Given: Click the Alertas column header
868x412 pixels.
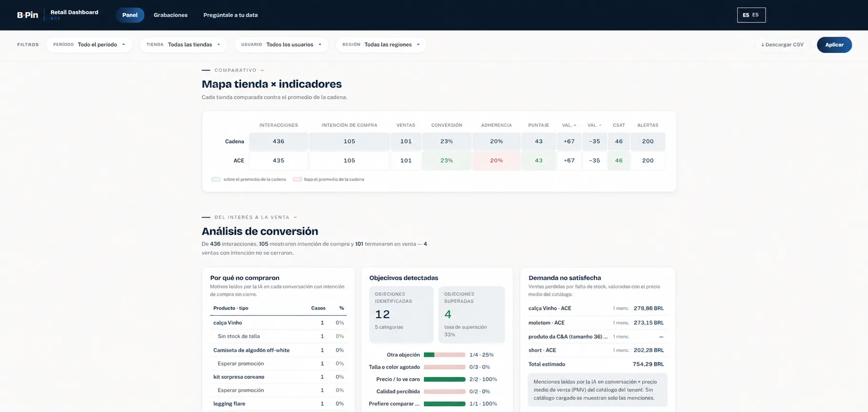Looking at the screenshot, I should tap(648, 125).
